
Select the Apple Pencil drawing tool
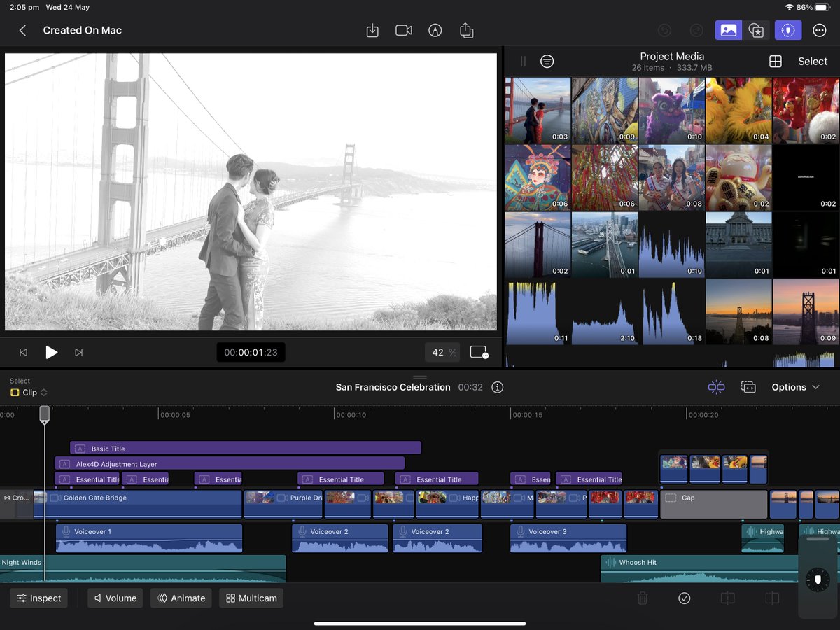coord(435,30)
